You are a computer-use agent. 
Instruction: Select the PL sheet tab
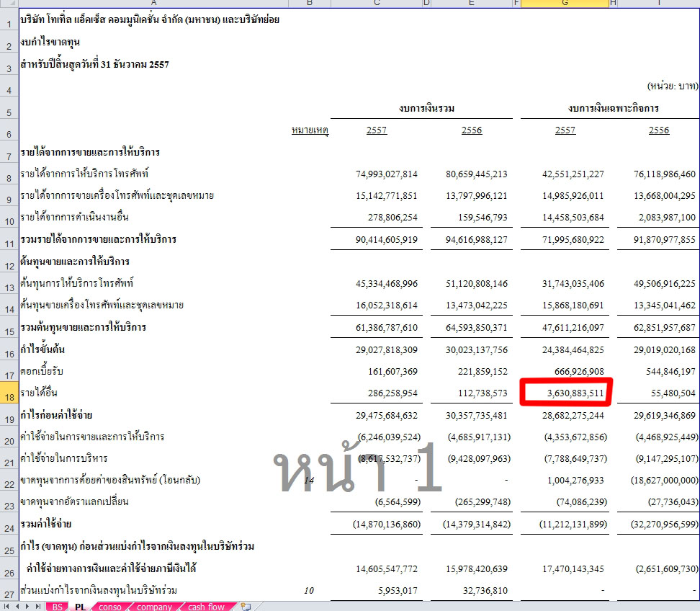click(81, 607)
